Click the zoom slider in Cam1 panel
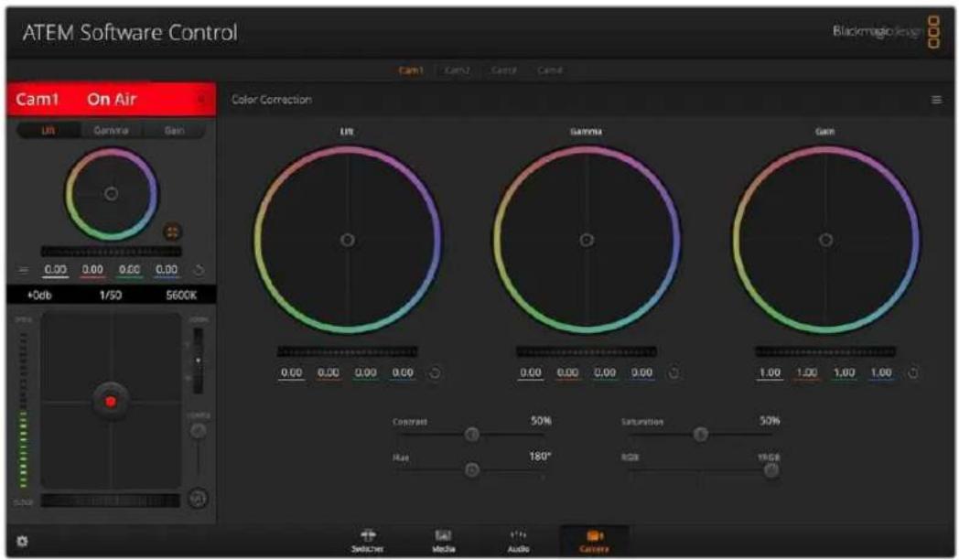959x560 pixels. pos(199,361)
